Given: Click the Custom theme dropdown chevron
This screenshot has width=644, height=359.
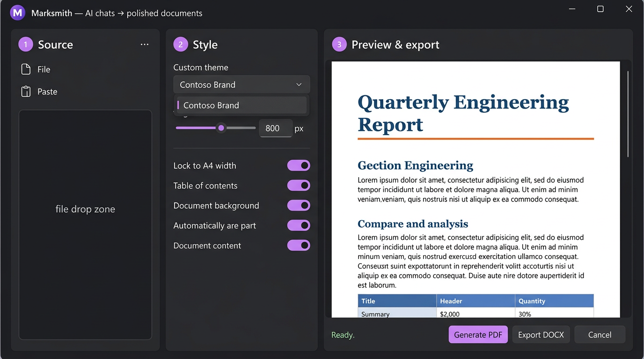Looking at the screenshot, I should click(x=299, y=85).
